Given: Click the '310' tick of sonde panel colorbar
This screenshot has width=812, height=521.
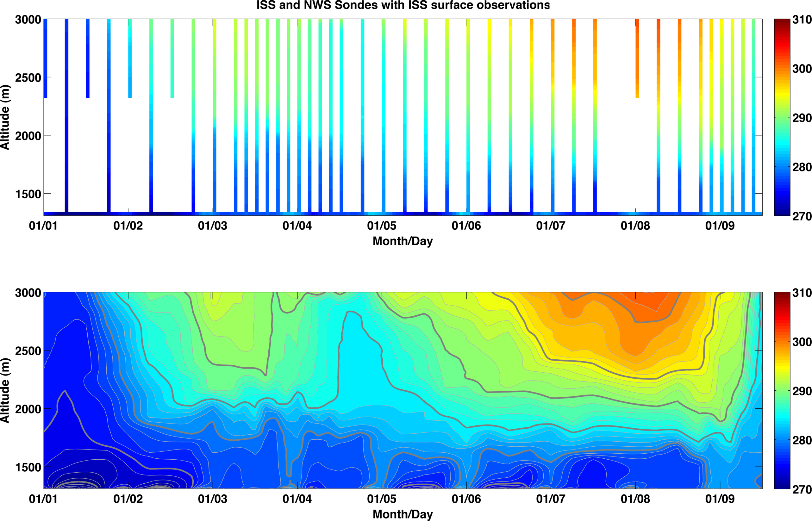Looking at the screenshot, I should (x=802, y=20).
